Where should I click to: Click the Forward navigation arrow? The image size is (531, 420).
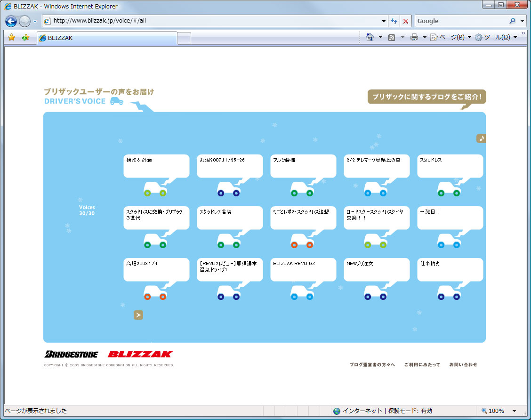tap(24, 21)
